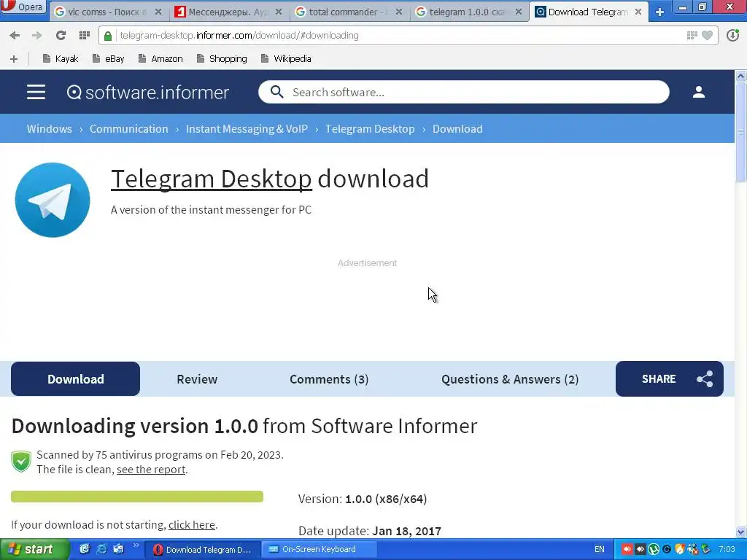Screen dimensions: 747x560
Task: Click the green padlock security icon
Action: tap(108, 36)
